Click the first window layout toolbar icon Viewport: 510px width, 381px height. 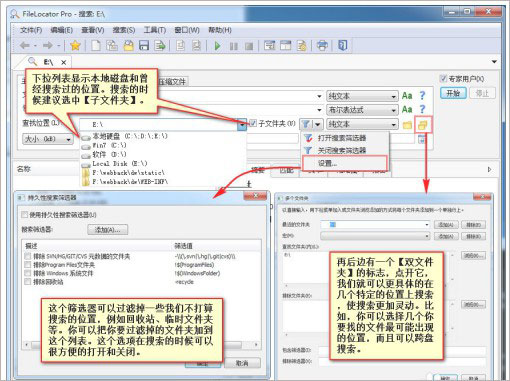pos(269,45)
